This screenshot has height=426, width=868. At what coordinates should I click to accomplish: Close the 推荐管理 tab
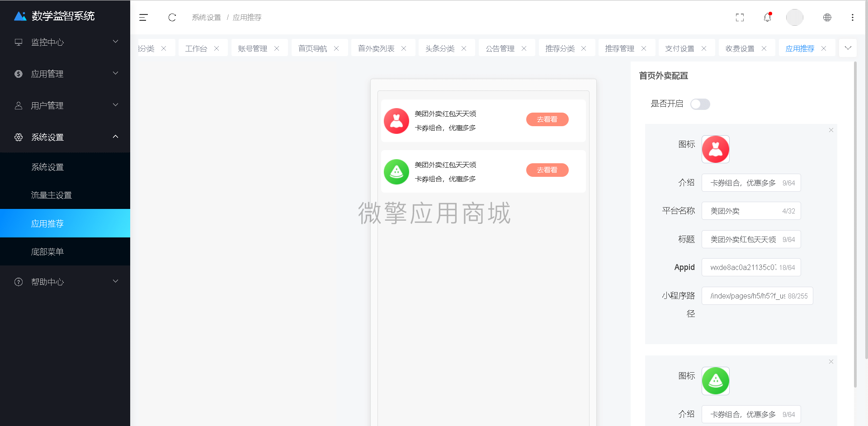[x=644, y=48]
